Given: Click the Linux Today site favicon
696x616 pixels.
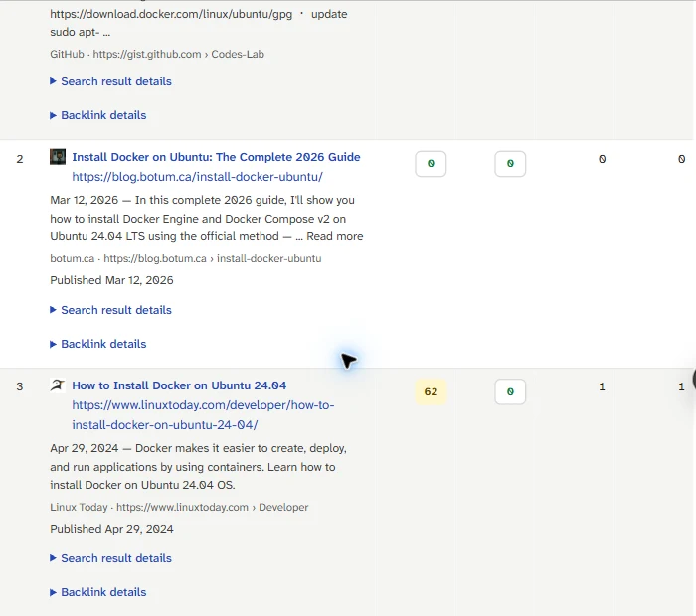Looking at the screenshot, I should [58, 385].
